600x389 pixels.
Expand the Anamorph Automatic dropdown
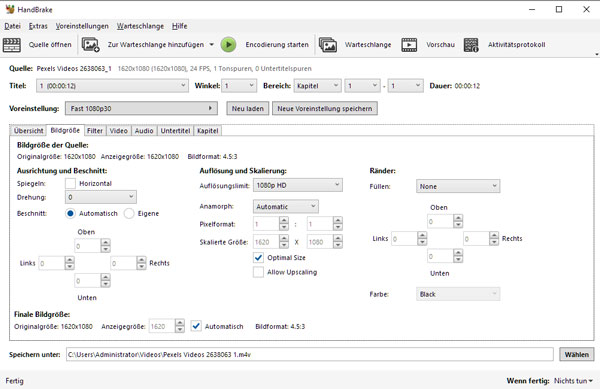tap(285, 207)
